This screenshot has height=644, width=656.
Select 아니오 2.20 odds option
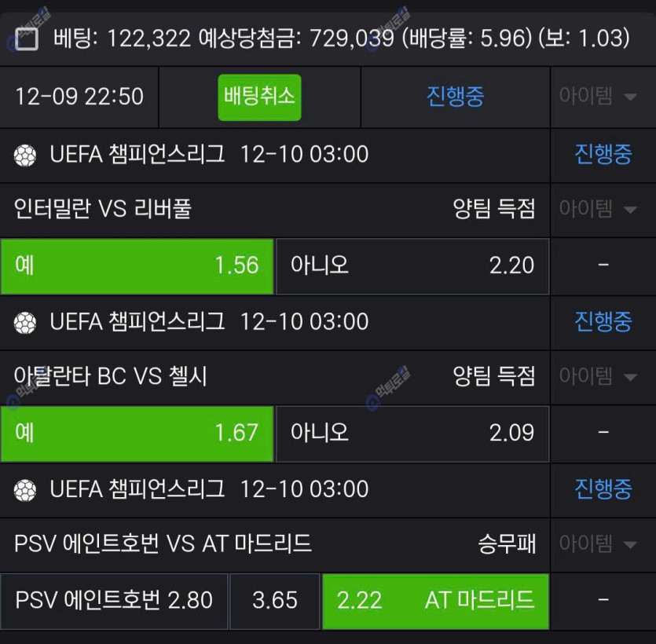pos(412,265)
